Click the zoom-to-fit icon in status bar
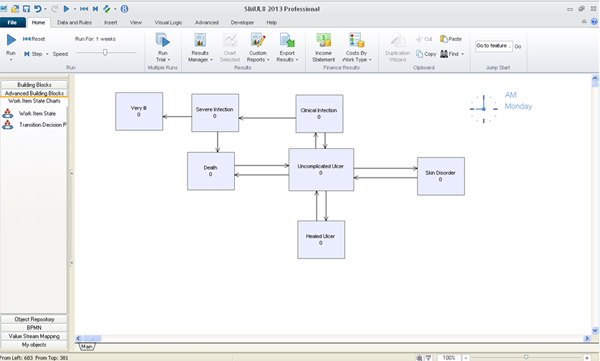Image resolution: width=600 pixels, height=361 pixels. tap(419, 358)
